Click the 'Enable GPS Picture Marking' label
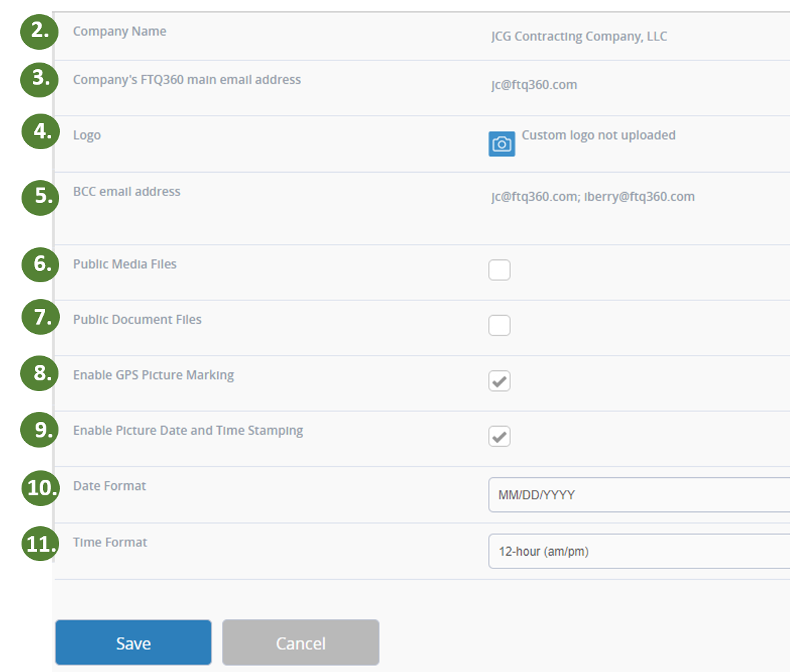Screen dimensions: 802x672 point(153,375)
